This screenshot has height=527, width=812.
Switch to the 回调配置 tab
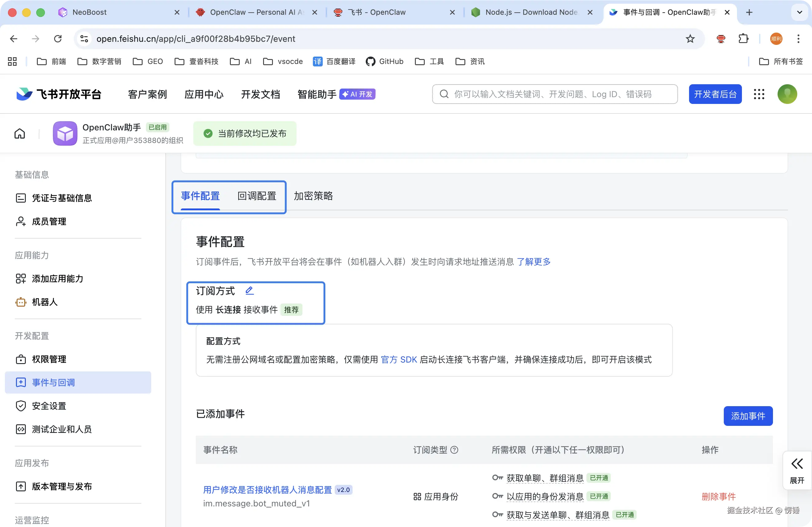tap(257, 196)
